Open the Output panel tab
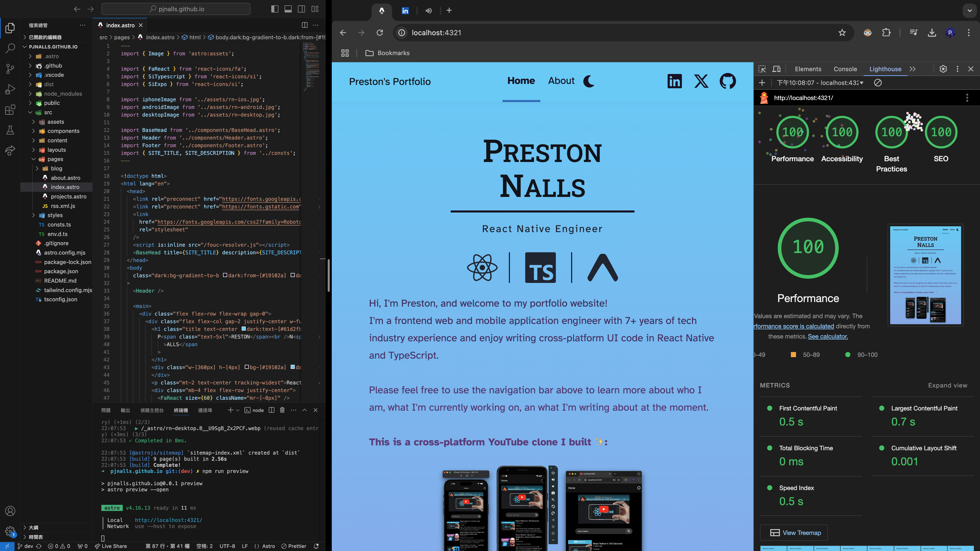The width and height of the screenshot is (980, 551). click(x=125, y=410)
